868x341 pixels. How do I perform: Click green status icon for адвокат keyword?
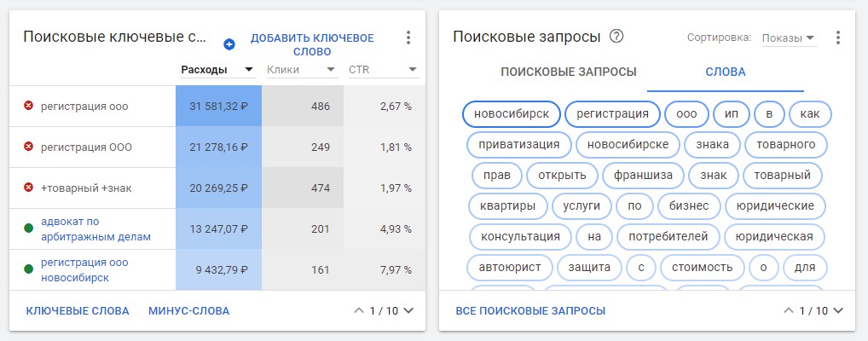click(28, 228)
